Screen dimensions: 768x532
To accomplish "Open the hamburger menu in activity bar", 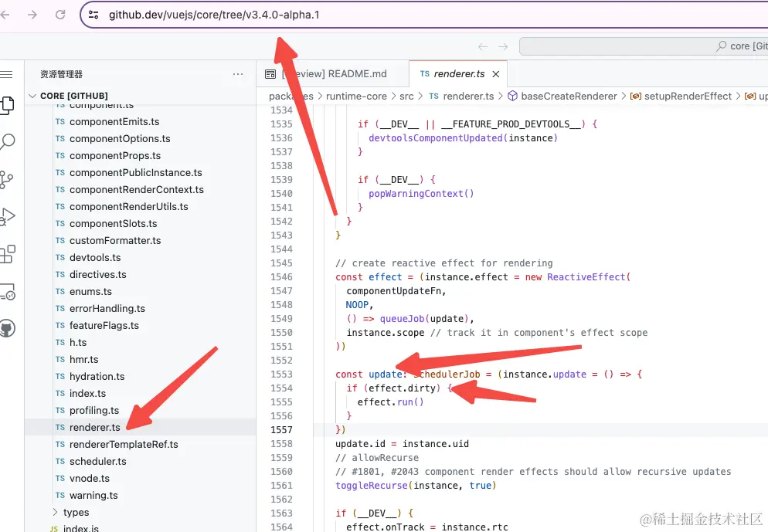I will click(x=6, y=74).
